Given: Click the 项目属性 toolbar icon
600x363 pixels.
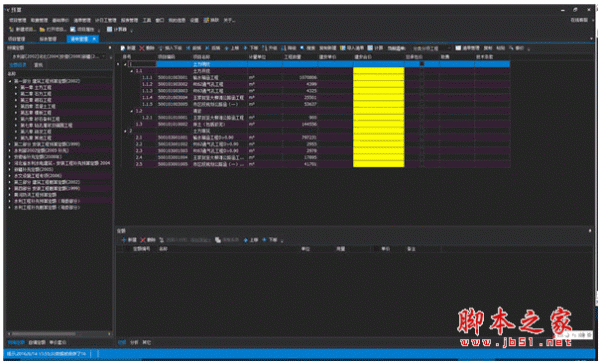Looking at the screenshot, I should (x=73, y=29).
